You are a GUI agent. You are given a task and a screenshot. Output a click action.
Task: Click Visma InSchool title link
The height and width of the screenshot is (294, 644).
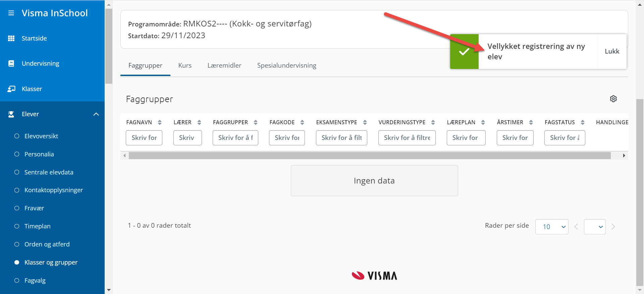coord(55,13)
